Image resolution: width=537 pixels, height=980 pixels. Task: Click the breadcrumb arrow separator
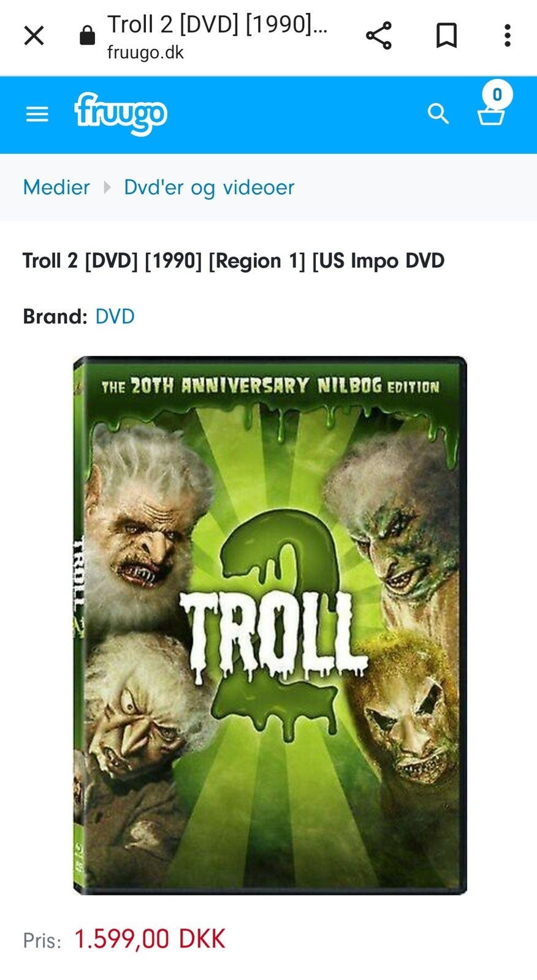pos(107,187)
